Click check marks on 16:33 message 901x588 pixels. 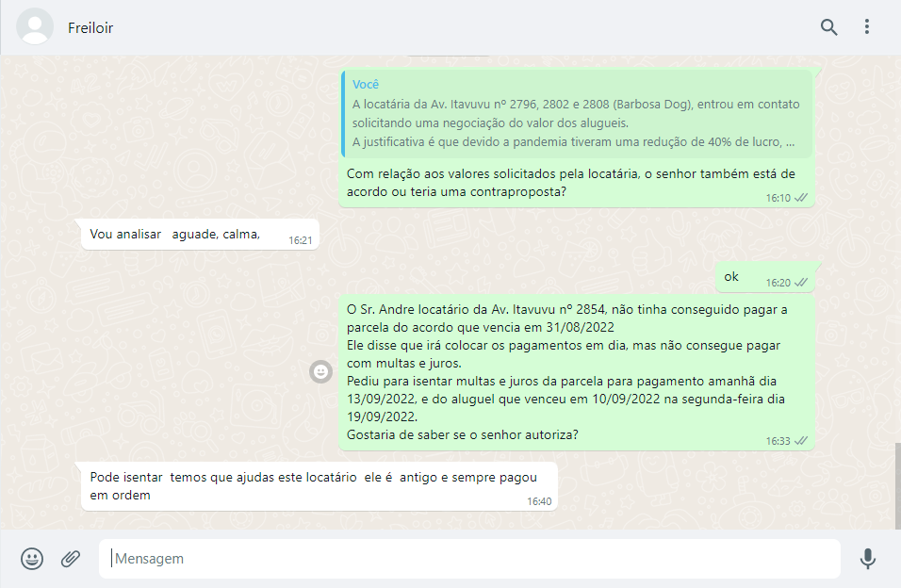click(x=802, y=440)
